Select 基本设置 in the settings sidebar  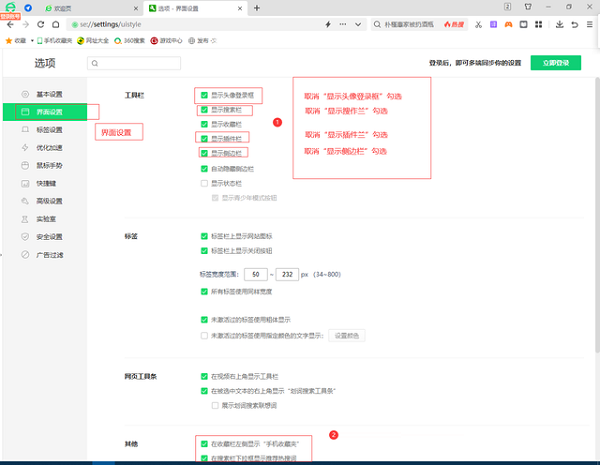48,94
